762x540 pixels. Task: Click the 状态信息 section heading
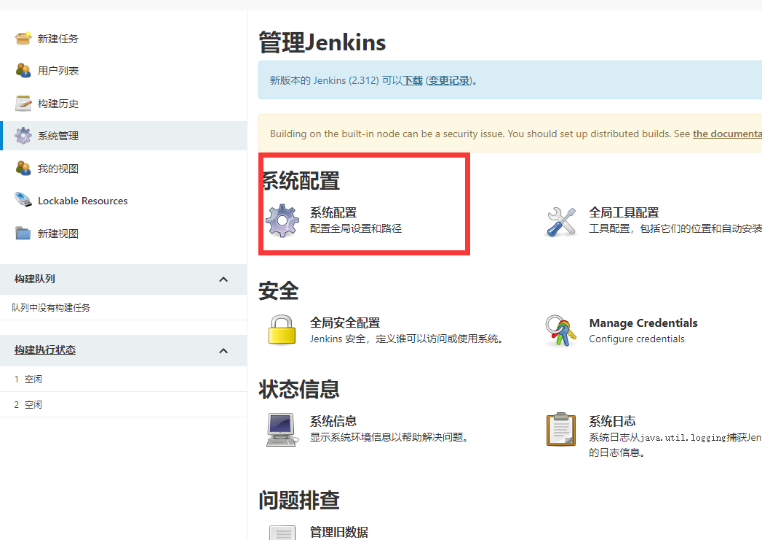[x=299, y=389]
